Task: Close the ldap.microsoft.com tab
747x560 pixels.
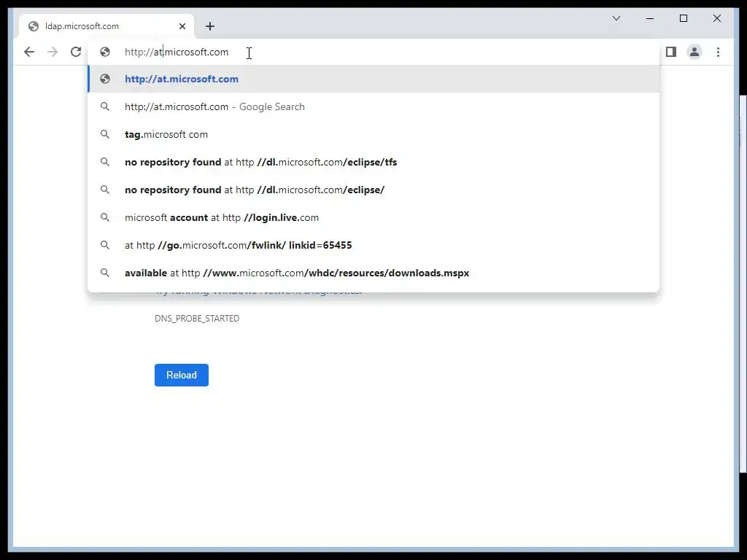Action: pyautogui.click(x=182, y=26)
